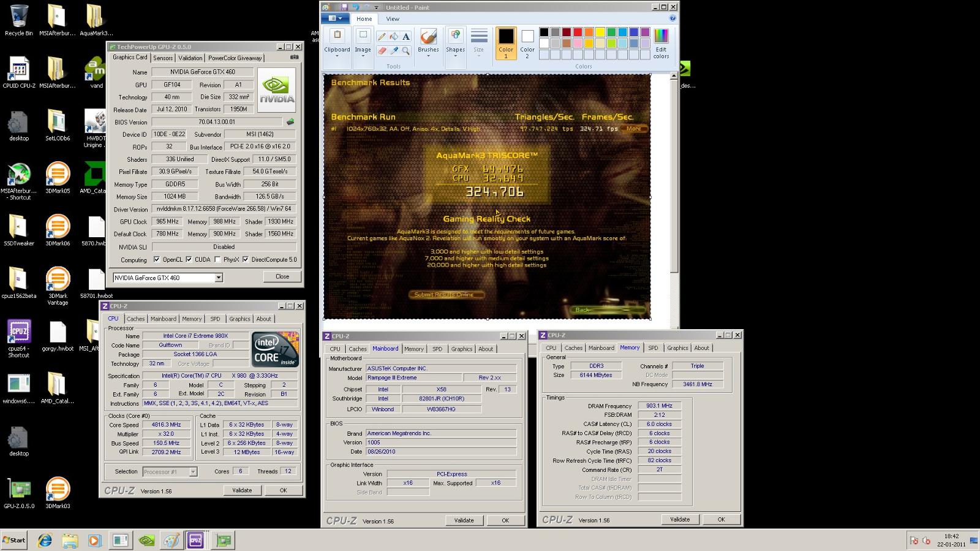Click Close button in GPU-Z
Viewport: 980px width, 551px height.
tap(282, 276)
